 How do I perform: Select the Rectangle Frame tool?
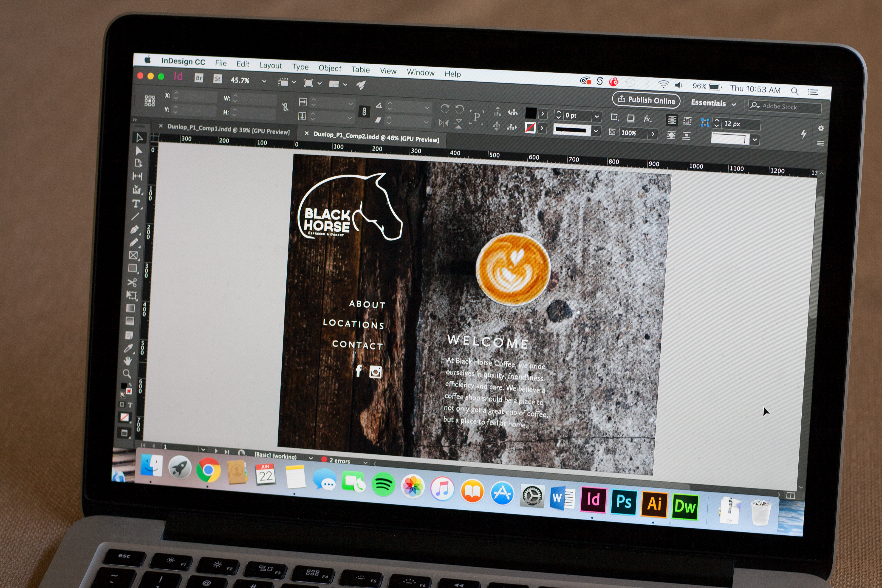click(133, 255)
